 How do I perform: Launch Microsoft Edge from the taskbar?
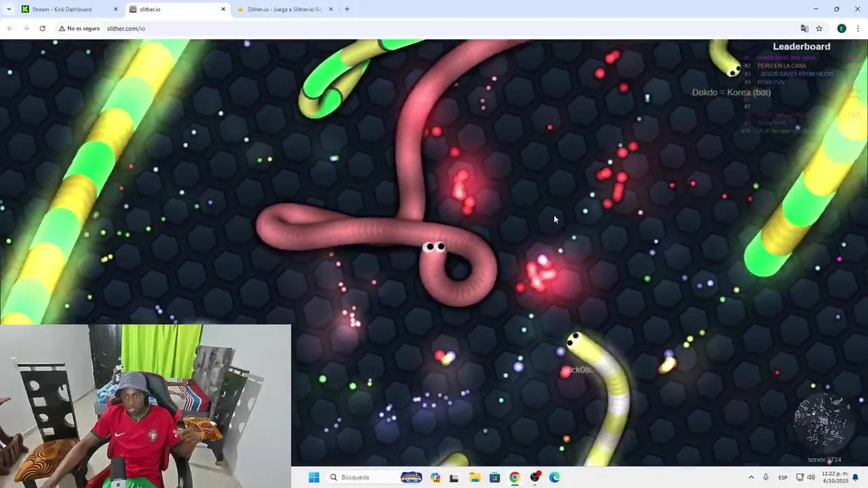tap(555, 477)
